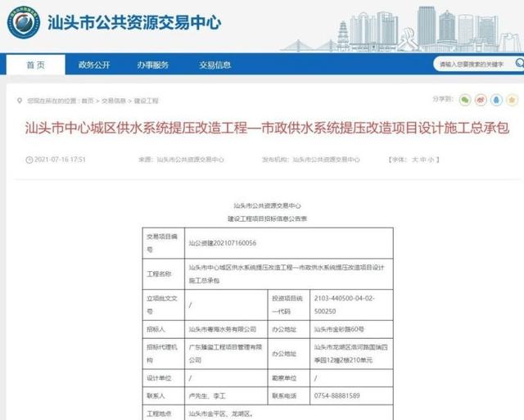Click the search magnifier icon
Image resolution: width=524 pixels, height=420 pixels.
pyautogui.click(x=520, y=63)
